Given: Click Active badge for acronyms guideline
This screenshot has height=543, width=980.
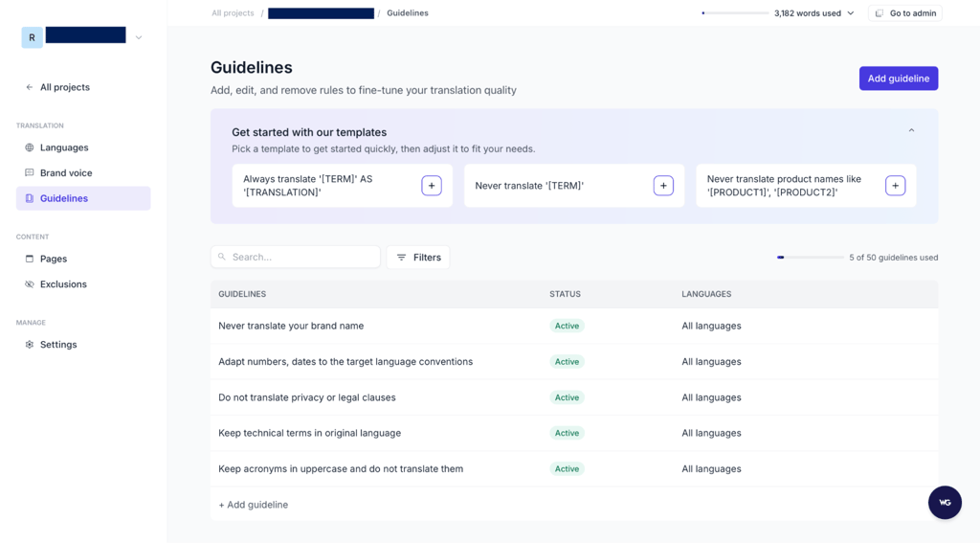Looking at the screenshot, I should (x=567, y=468).
